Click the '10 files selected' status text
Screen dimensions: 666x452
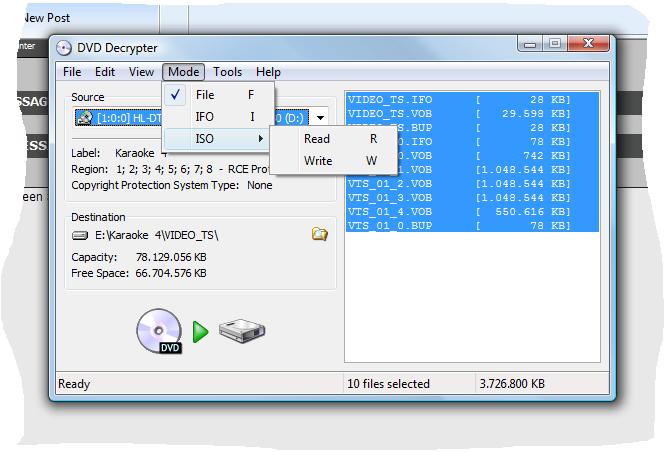(388, 384)
